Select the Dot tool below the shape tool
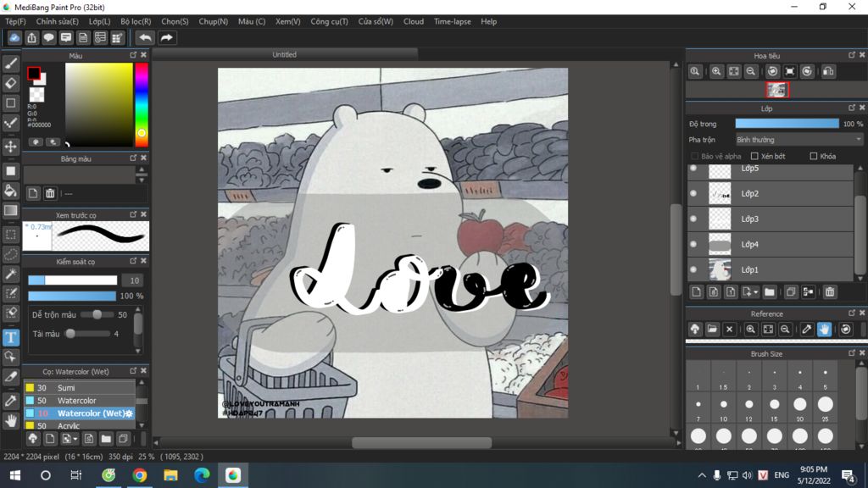868x488 pixels. [x=10, y=123]
